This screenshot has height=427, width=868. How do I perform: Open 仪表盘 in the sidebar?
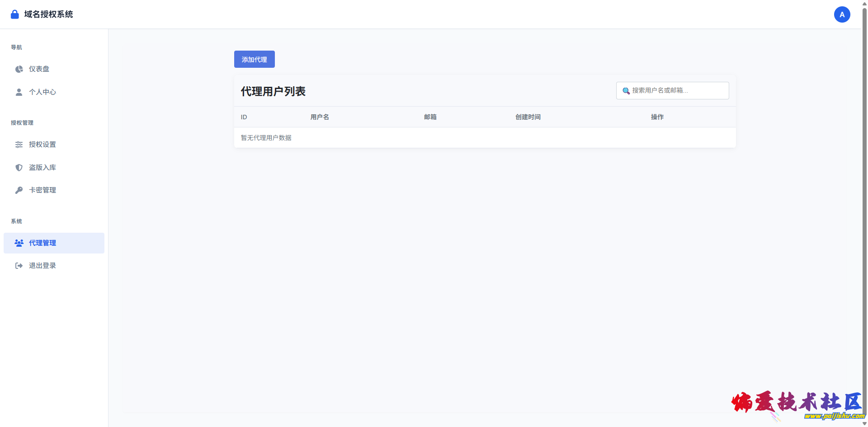coord(39,69)
